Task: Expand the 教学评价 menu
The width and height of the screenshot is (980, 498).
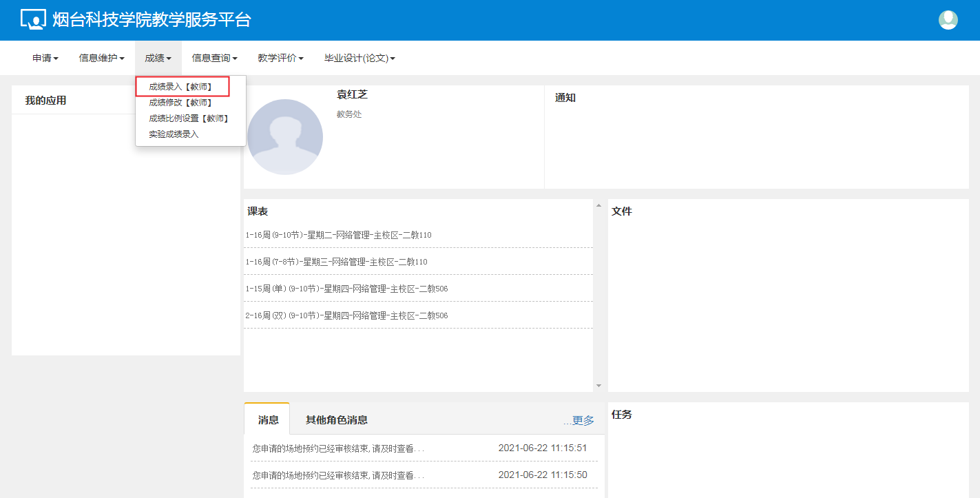Action: tap(281, 59)
